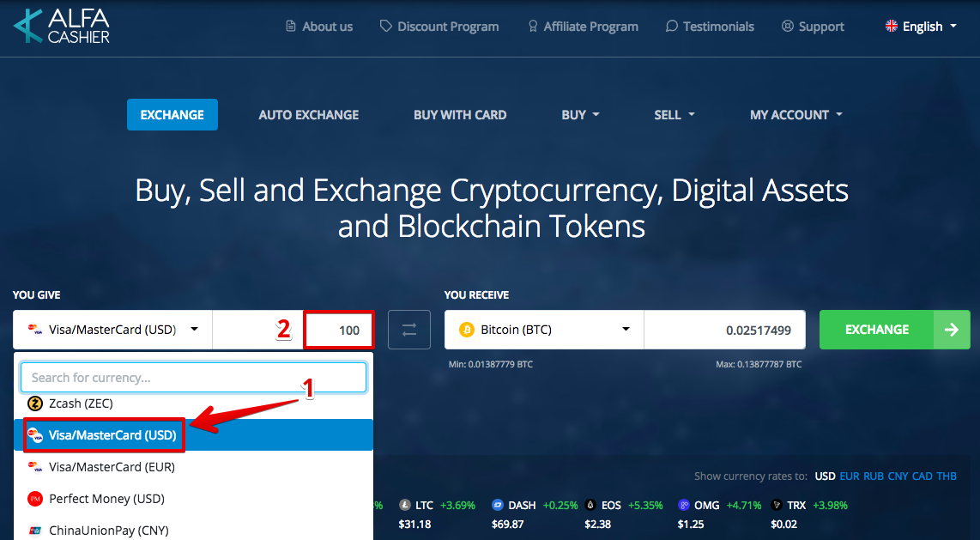The image size is (980, 540).
Task: Click the Alfa Cashier logo
Action: (61, 27)
